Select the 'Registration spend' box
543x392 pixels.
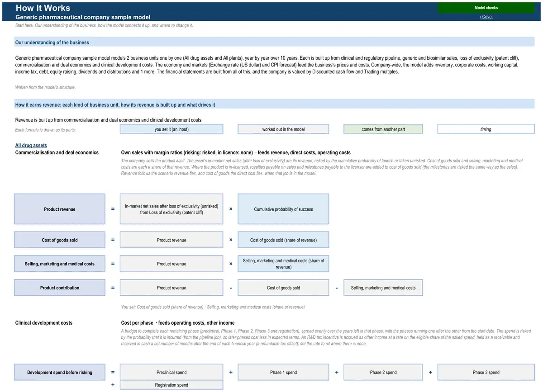point(171,385)
